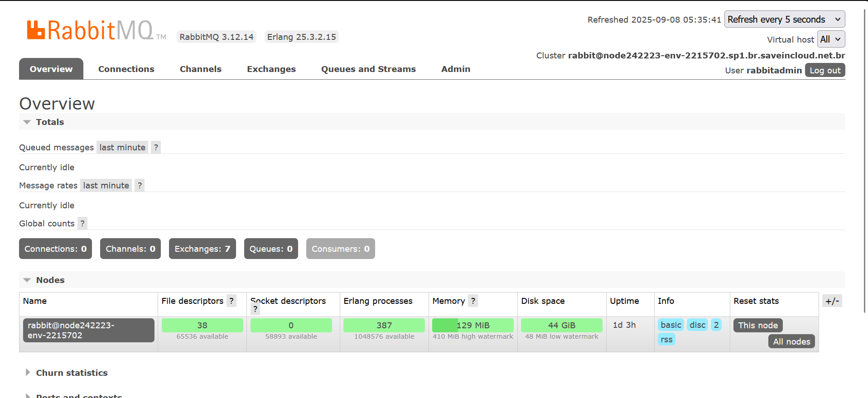Switch to the Admin tab
868x398 pixels.
[456, 69]
